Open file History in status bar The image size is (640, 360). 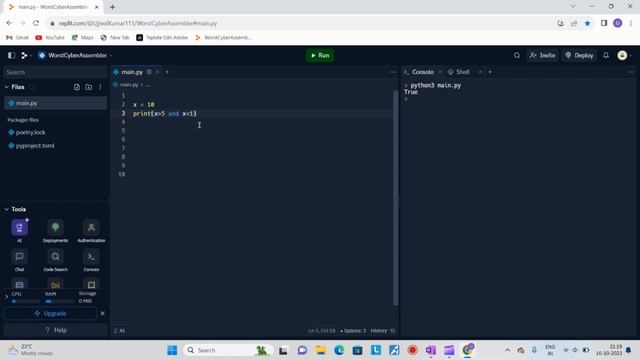pyautogui.click(x=382, y=331)
